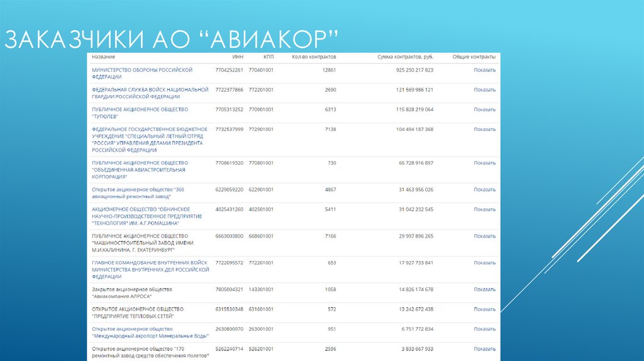Click Показать for Главное командование внутренних войск

pyautogui.click(x=485, y=262)
